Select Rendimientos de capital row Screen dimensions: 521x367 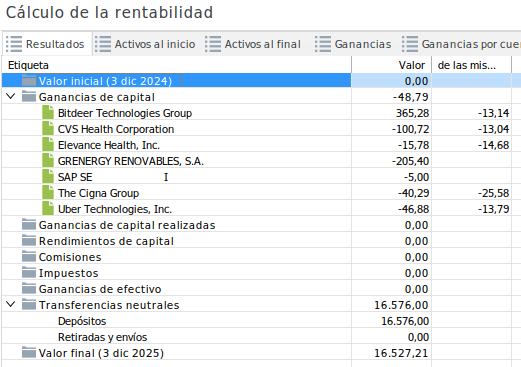[x=261, y=241]
